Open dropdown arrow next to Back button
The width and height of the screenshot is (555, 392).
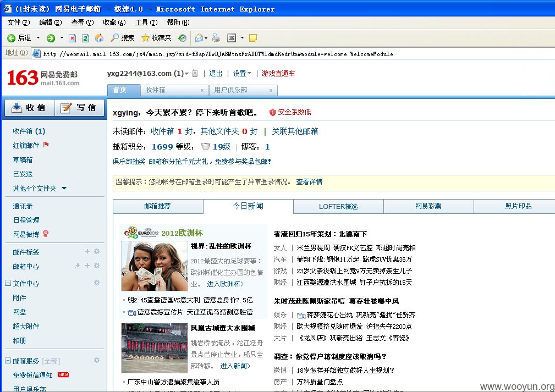point(38,38)
